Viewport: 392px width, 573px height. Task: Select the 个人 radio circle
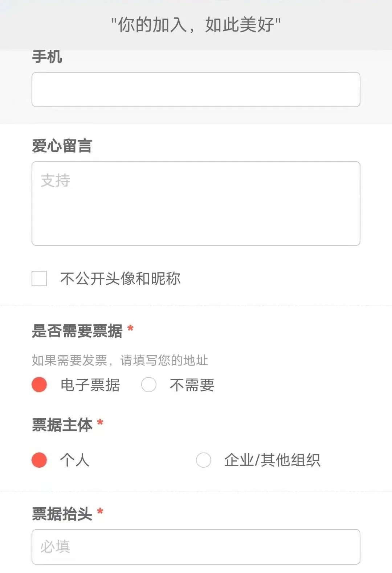[x=39, y=460]
